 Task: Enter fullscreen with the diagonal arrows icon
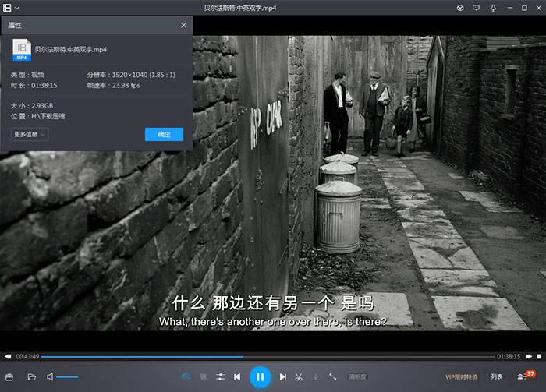pyautogui.click(x=332, y=376)
